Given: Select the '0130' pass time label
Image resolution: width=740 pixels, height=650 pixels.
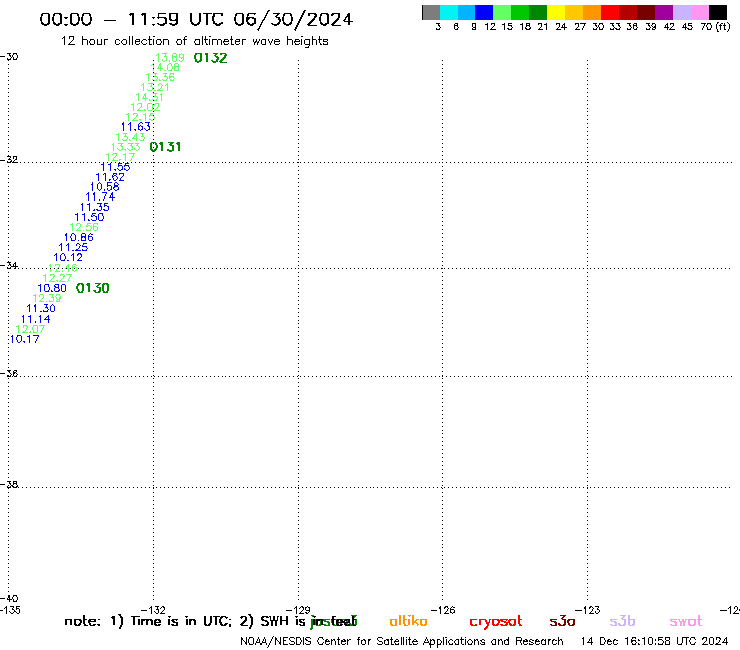Looking at the screenshot, I should (x=92, y=288).
